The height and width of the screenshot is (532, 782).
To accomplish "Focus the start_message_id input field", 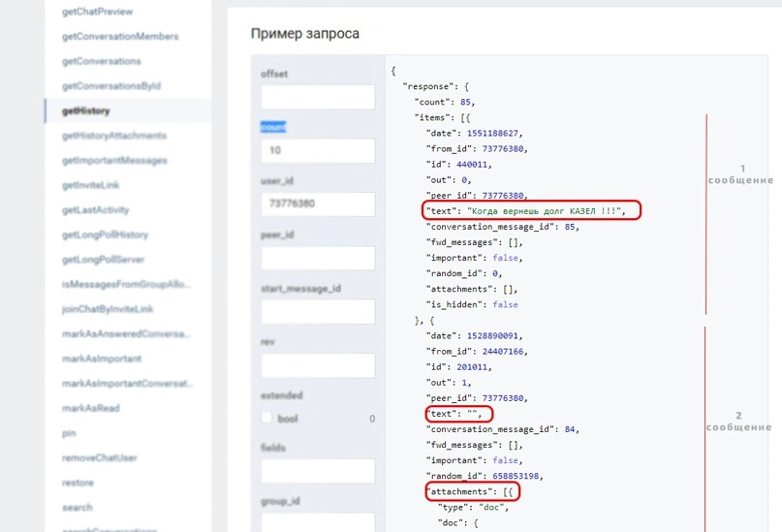I will point(317,311).
